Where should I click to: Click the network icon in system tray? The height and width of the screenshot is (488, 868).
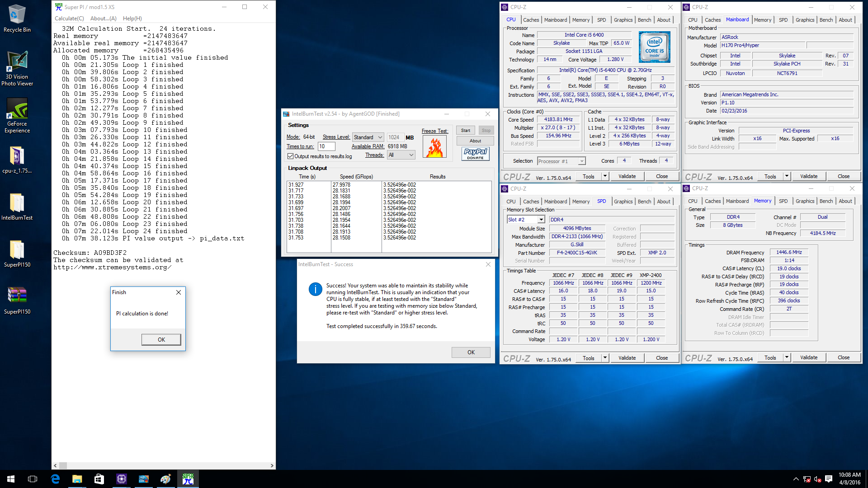807,479
